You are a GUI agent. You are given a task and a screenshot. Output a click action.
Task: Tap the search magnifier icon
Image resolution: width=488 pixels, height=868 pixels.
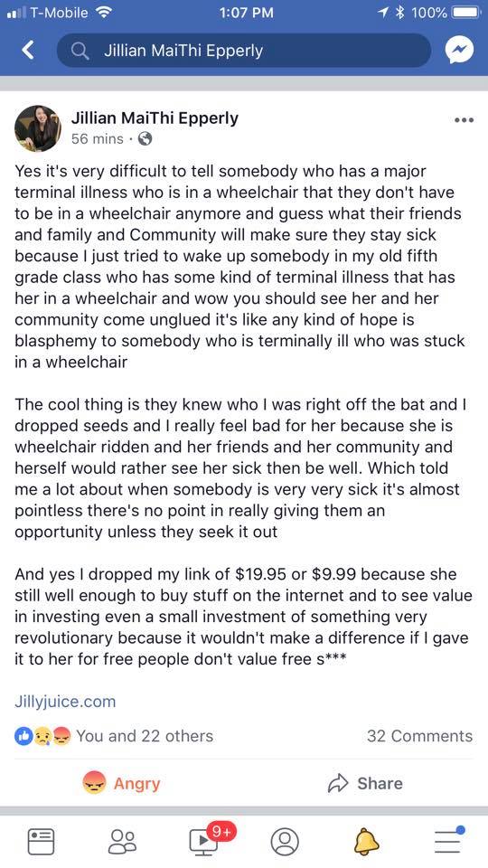pos(80,51)
